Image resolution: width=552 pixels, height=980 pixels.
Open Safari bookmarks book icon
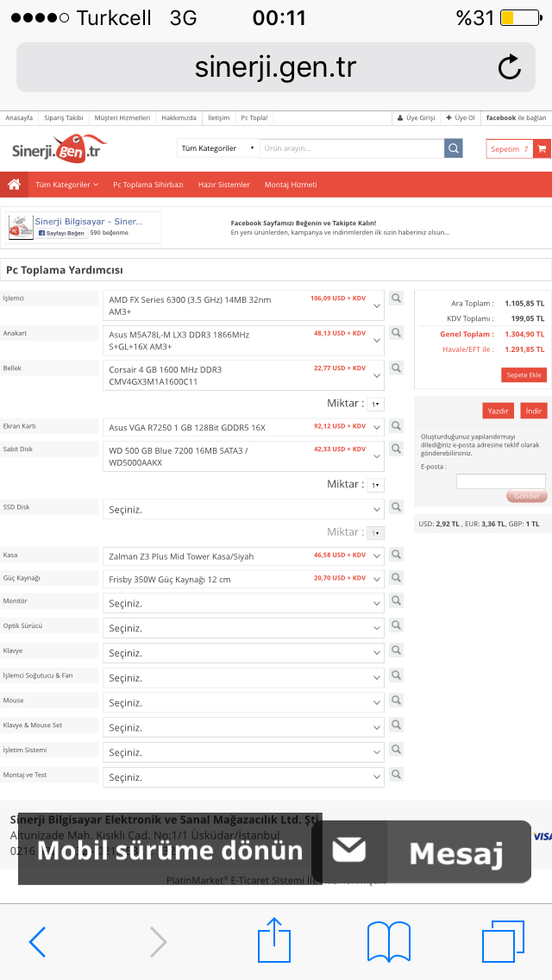[x=389, y=941]
